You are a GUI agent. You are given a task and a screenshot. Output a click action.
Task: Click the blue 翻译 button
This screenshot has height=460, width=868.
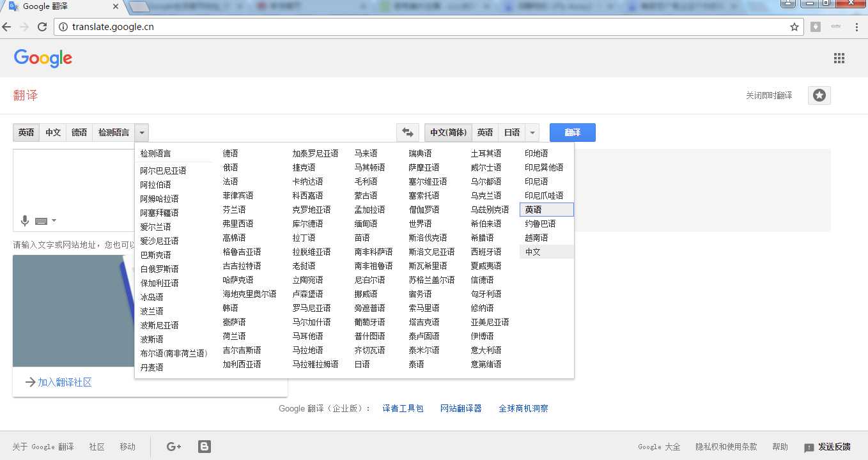pos(573,132)
